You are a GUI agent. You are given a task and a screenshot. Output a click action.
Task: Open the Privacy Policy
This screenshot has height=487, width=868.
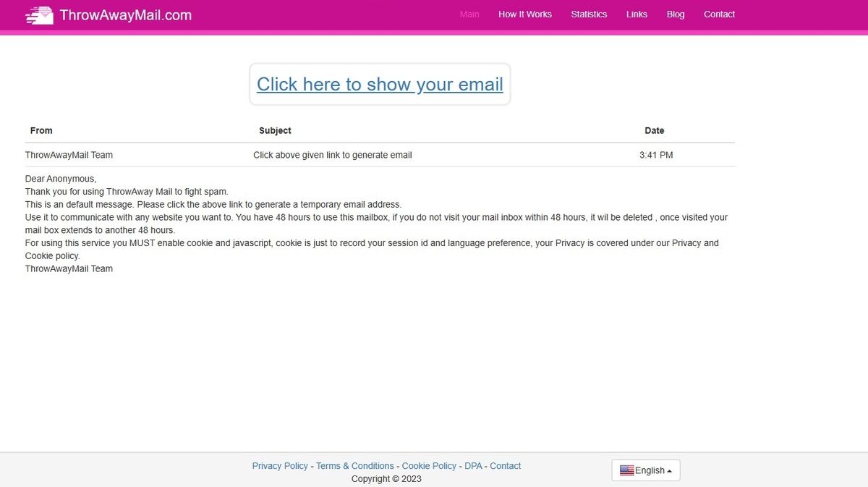coord(280,465)
